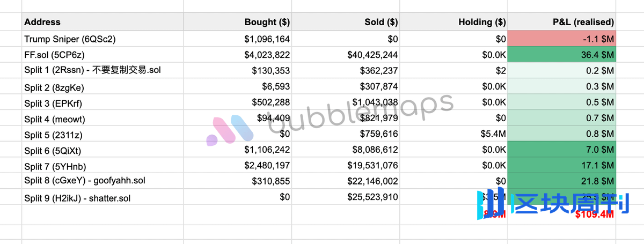The width and height of the screenshot is (644, 244).
Task: Select the FF.sol (5CP6z) cell
Action: 103,55
